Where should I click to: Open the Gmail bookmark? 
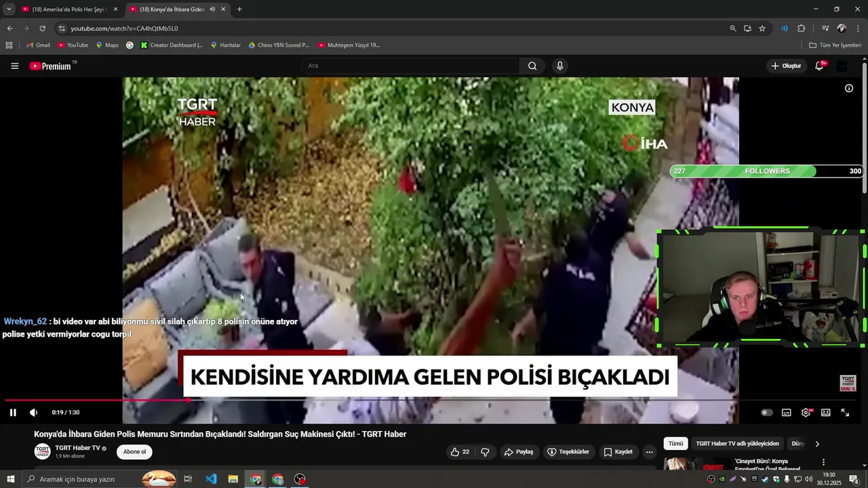click(38, 45)
